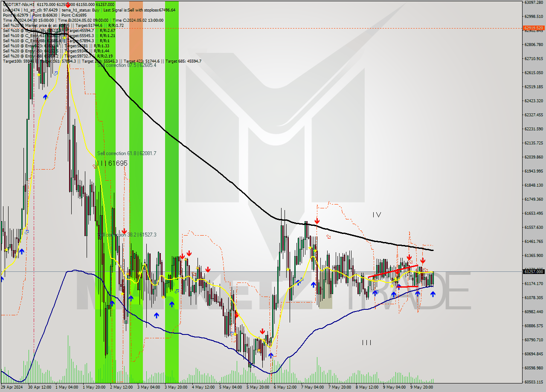
Task: Click the red price level tag 62919.520
Action: pos(534,28)
